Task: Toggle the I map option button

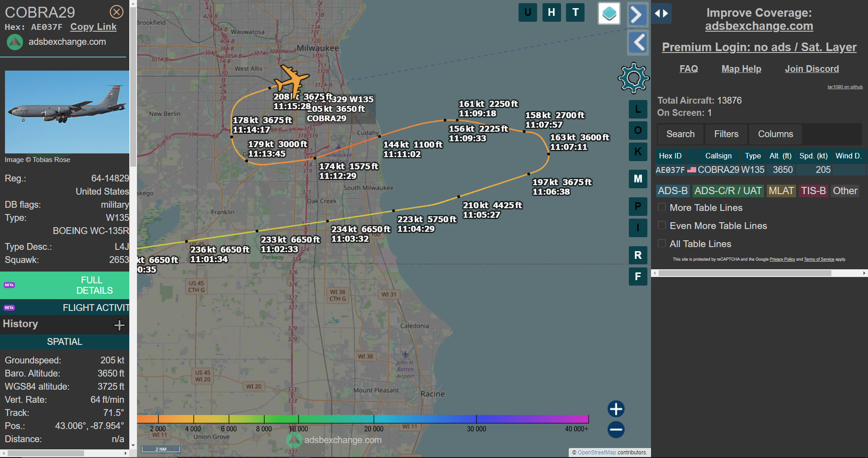Action: 638,228
